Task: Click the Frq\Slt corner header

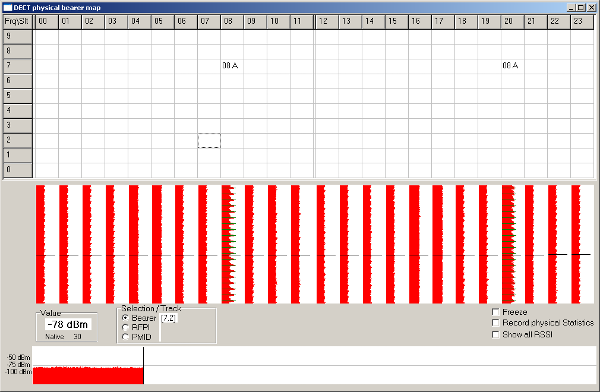Action: click(18, 22)
